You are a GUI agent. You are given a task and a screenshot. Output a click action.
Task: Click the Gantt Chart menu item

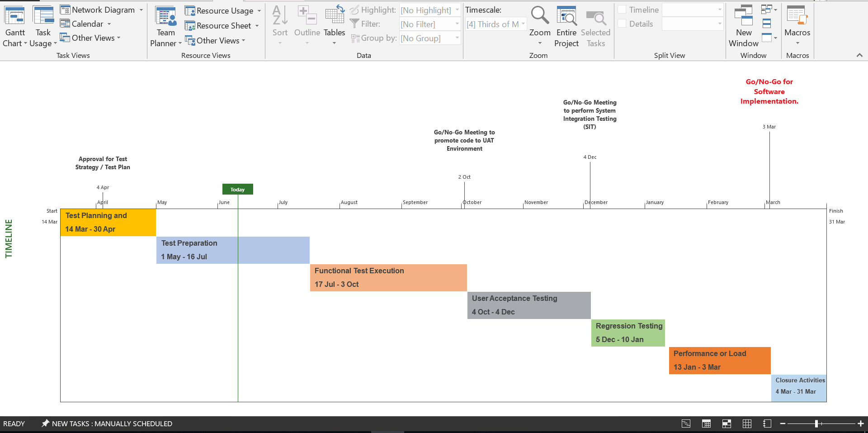coord(15,25)
